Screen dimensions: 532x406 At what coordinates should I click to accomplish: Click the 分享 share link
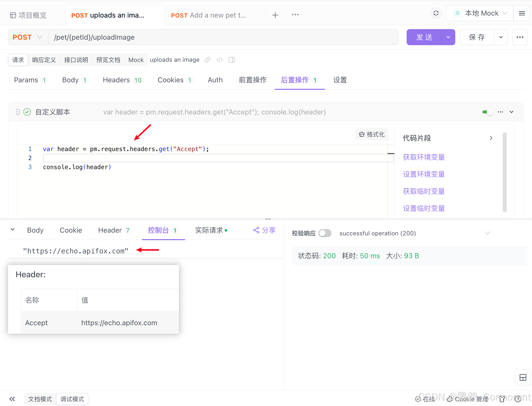pos(264,230)
